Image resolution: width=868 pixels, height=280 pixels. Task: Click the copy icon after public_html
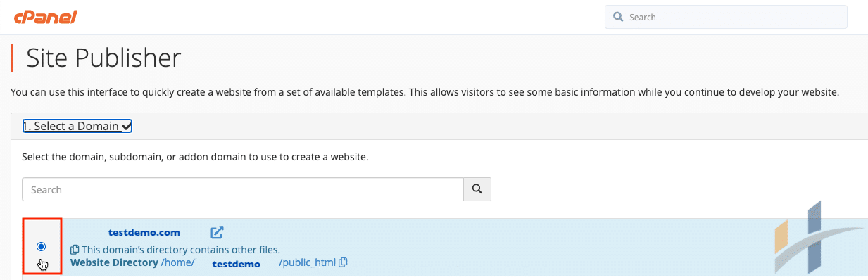pyautogui.click(x=343, y=262)
